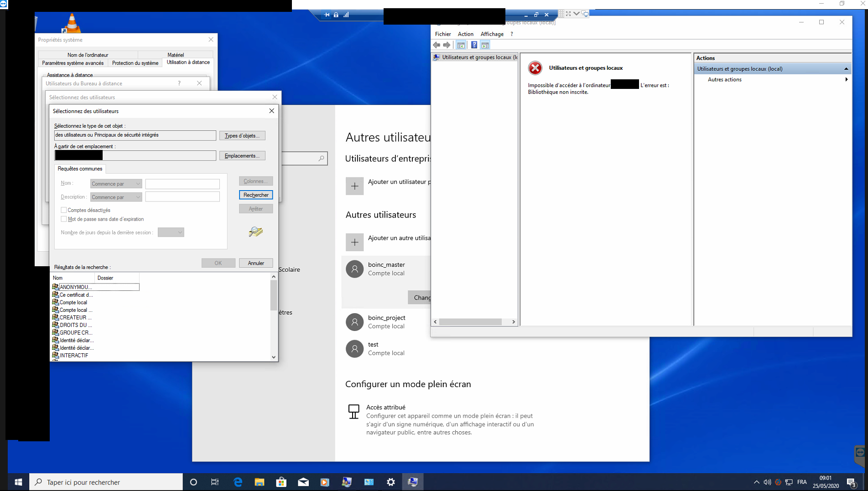This screenshot has width=868, height=491.
Task: Select the Utilisateurs et groupes locaux node icon
Action: 437,57
